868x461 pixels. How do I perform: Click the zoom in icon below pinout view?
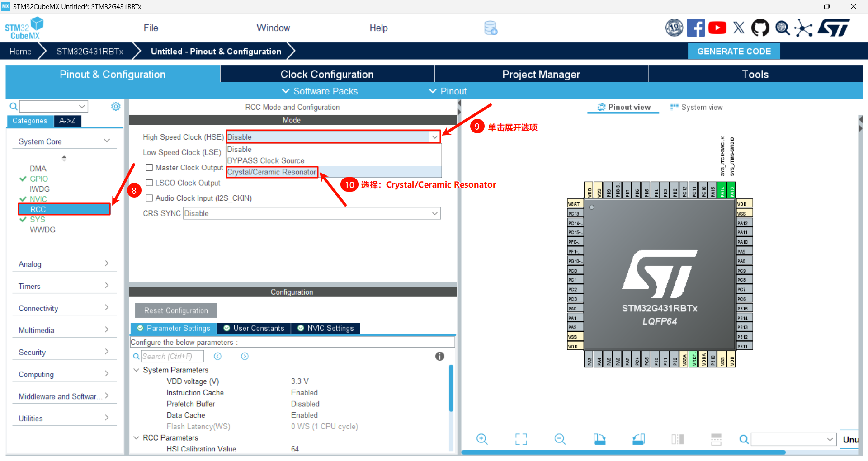point(482,439)
